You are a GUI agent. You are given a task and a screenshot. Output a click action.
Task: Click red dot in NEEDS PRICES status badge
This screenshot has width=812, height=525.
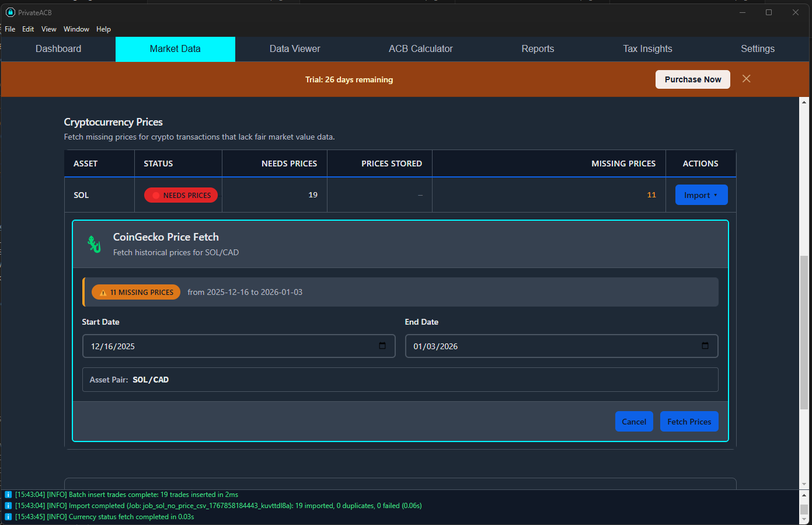click(x=156, y=196)
